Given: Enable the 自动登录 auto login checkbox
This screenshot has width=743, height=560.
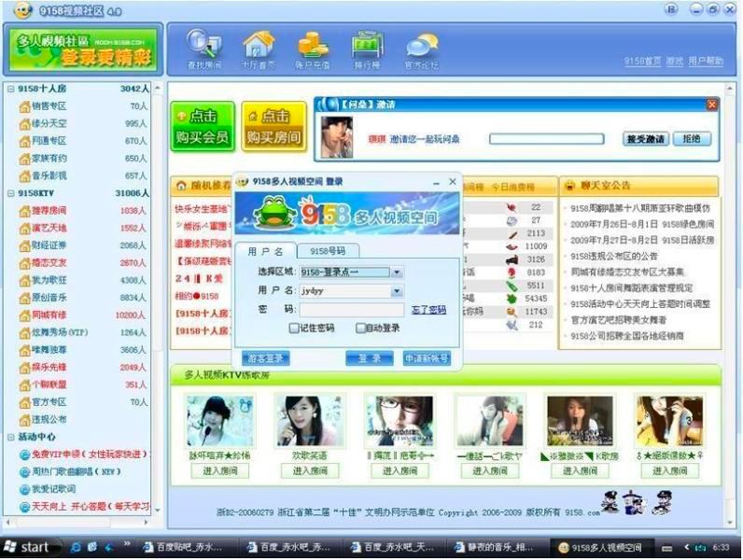Looking at the screenshot, I should pos(360,328).
